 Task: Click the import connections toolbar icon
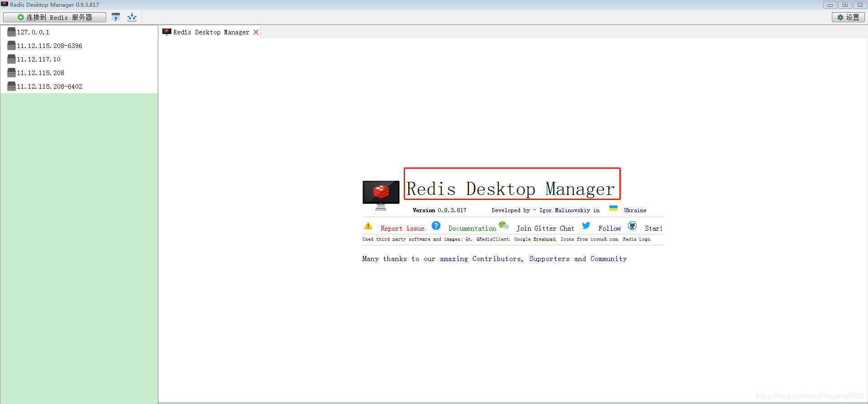(116, 17)
